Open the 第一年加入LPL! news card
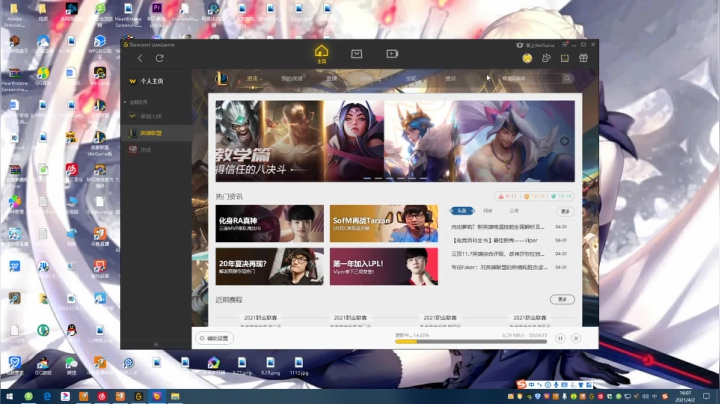This screenshot has width=720, height=404. click(x=384, y=267)
